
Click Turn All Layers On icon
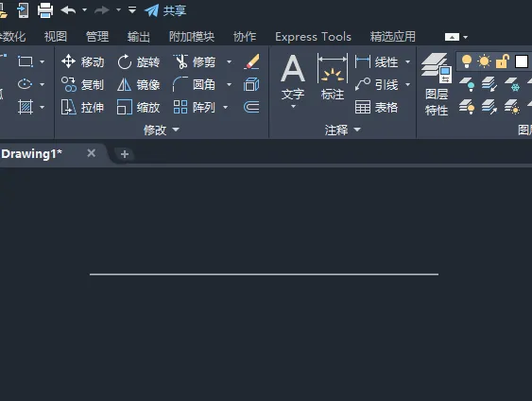467,107
